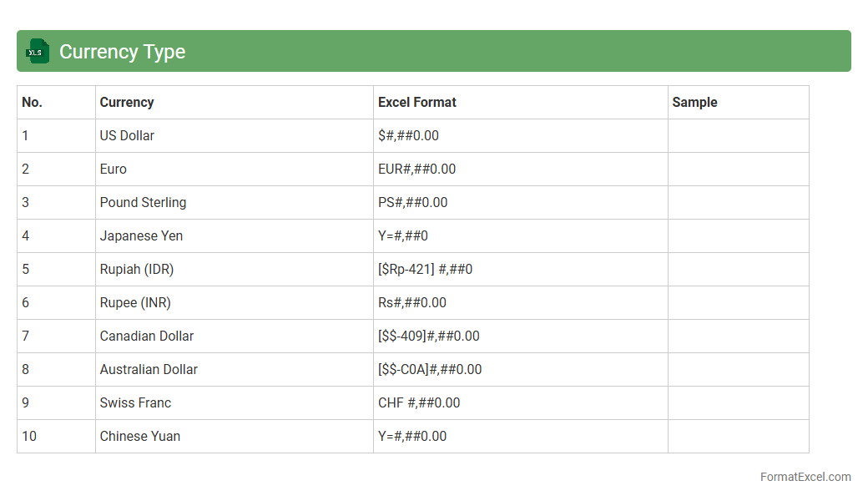
Task: Select the Swiss Franc cell
Action: tap(135, 402)
